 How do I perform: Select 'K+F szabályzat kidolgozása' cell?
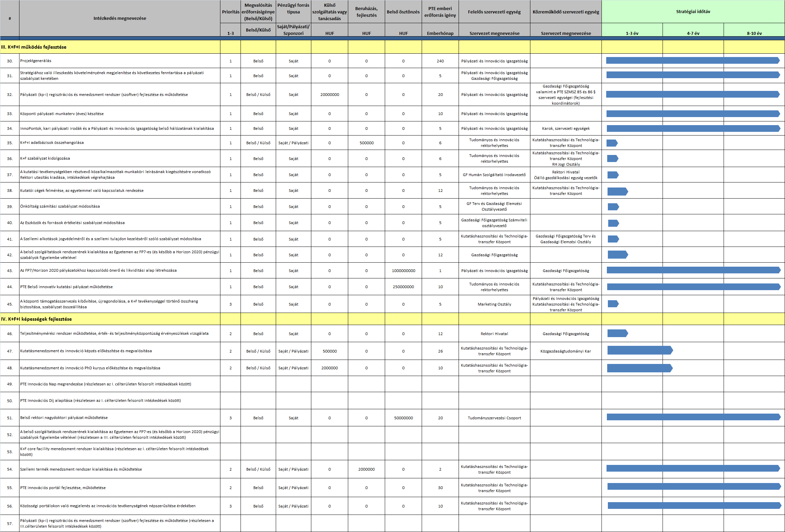pyautogui.click(x=119, y=158)
